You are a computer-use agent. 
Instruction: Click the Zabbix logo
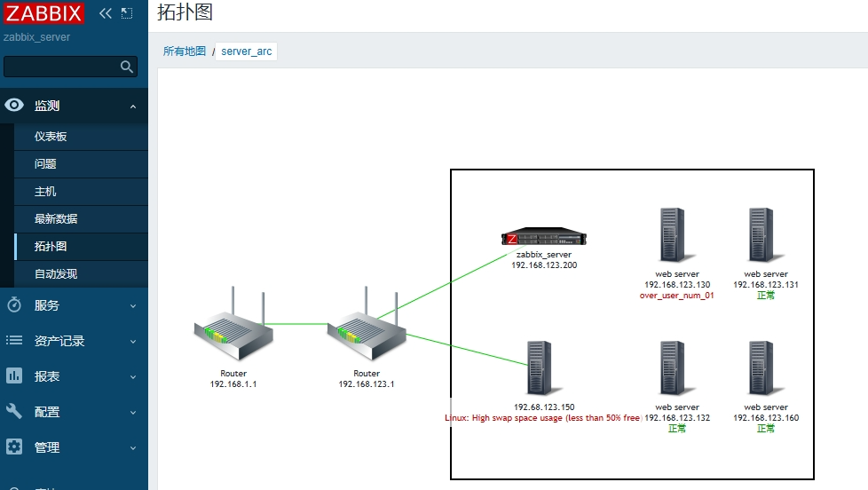(44, 13)
